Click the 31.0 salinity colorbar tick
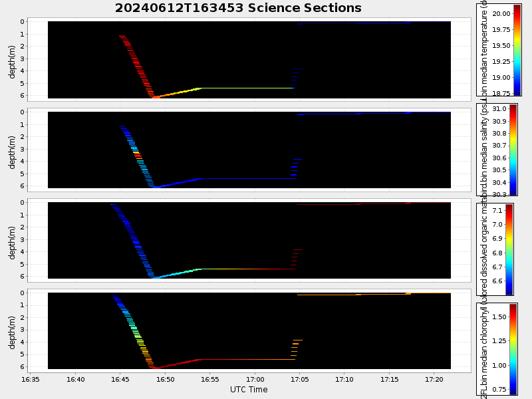Viewport: 532px width, 399px height. 499,109
